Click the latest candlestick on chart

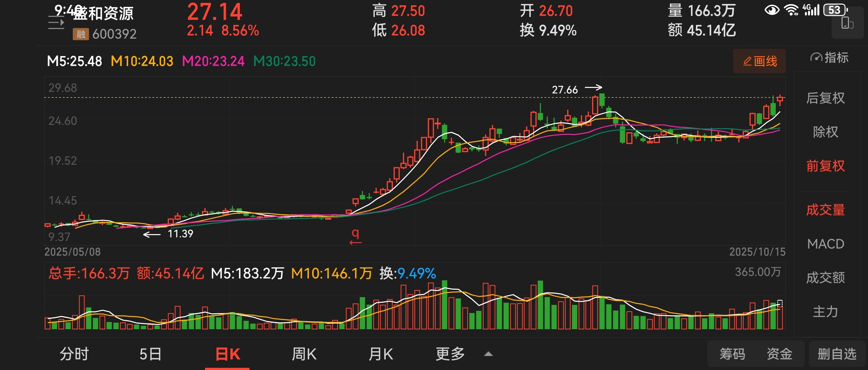click(780, 99)
